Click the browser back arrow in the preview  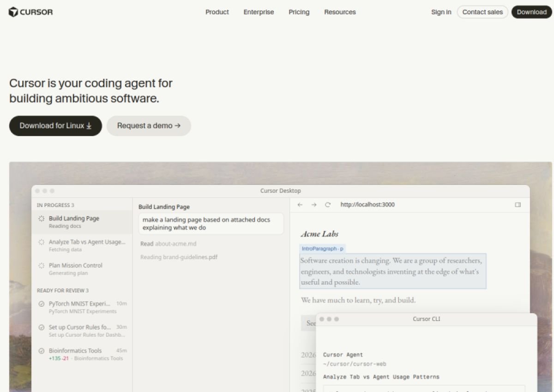click(300, 205)
